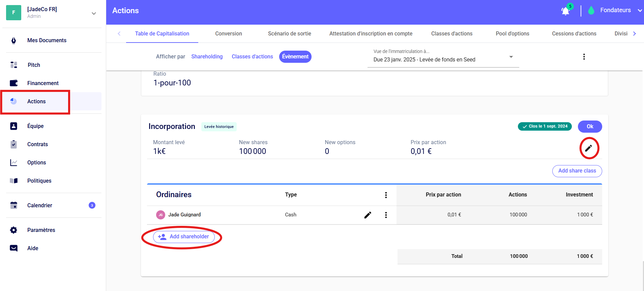Switch view to Classes d'actions filter
The image size is (644, 291).
252,57
